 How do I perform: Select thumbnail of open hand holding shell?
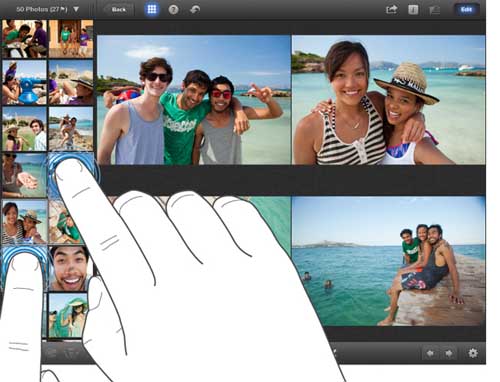(25, 175)
